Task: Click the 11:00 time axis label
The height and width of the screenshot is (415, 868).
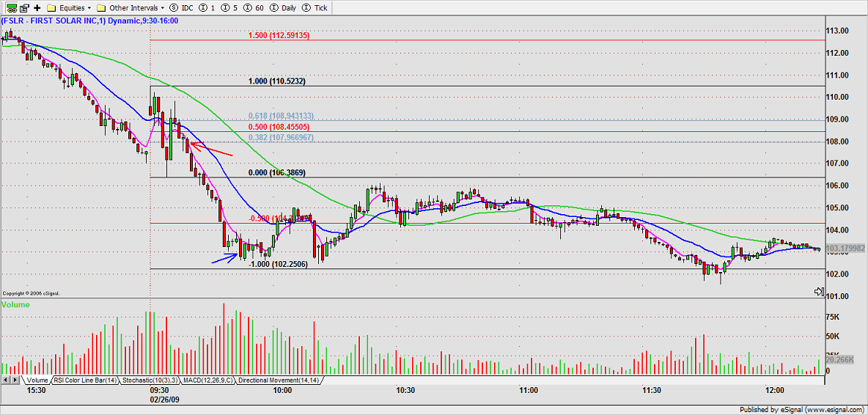Action: click(x=529, y=391)
